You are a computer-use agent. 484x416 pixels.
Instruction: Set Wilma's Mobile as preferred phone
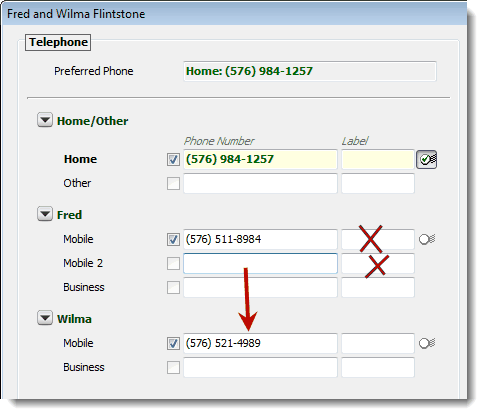click(x=427, y=343)
